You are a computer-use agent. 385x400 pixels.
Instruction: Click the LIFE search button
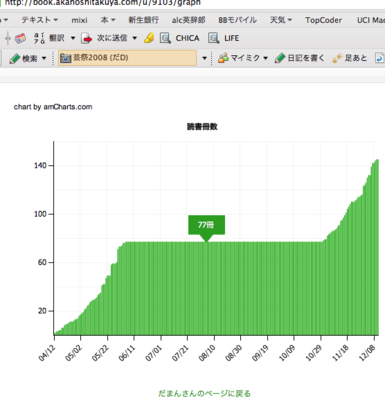click(x=223, y=38)
